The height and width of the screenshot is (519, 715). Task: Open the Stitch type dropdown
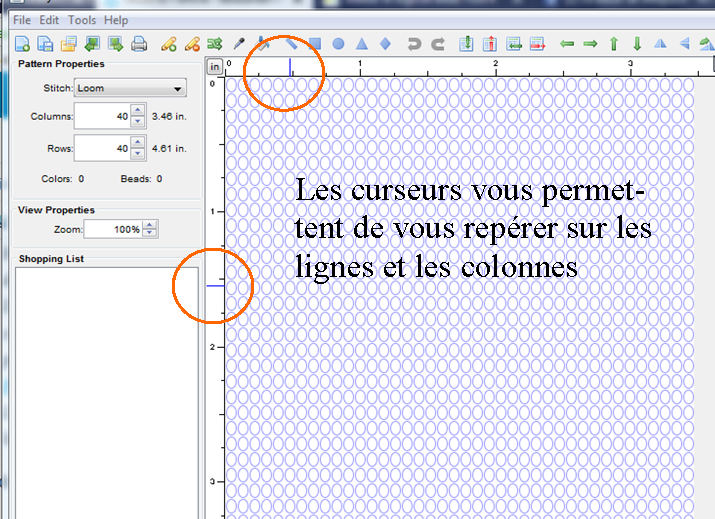tap(130, 88)
